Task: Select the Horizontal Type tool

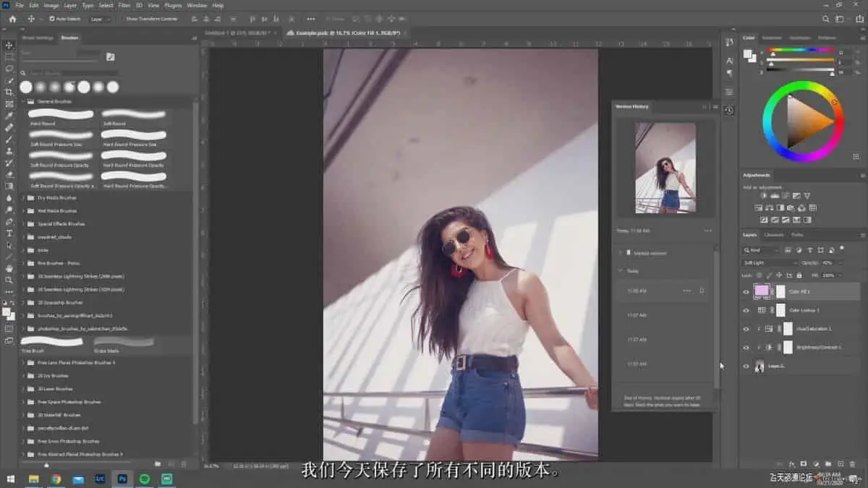Action: click(9, 233)
